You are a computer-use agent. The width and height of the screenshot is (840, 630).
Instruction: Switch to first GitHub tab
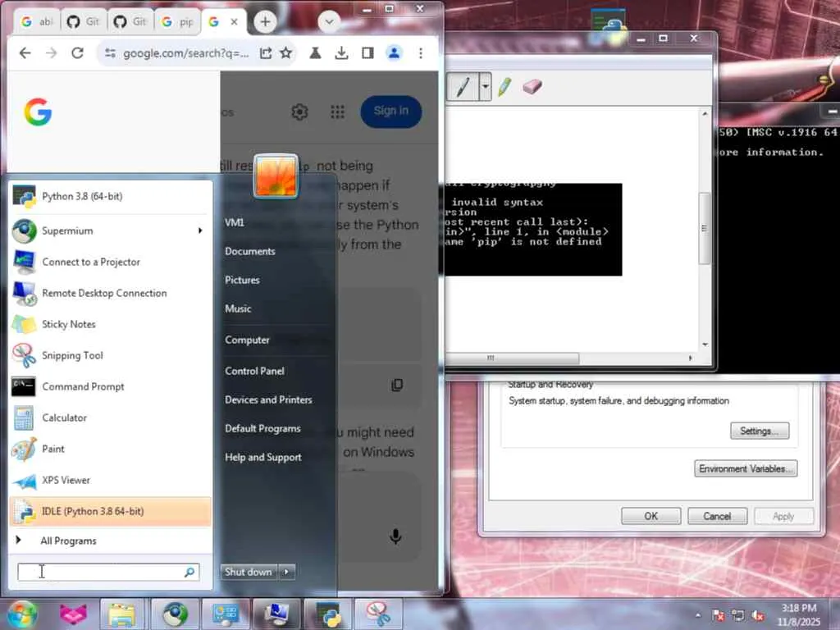(84, 22)
